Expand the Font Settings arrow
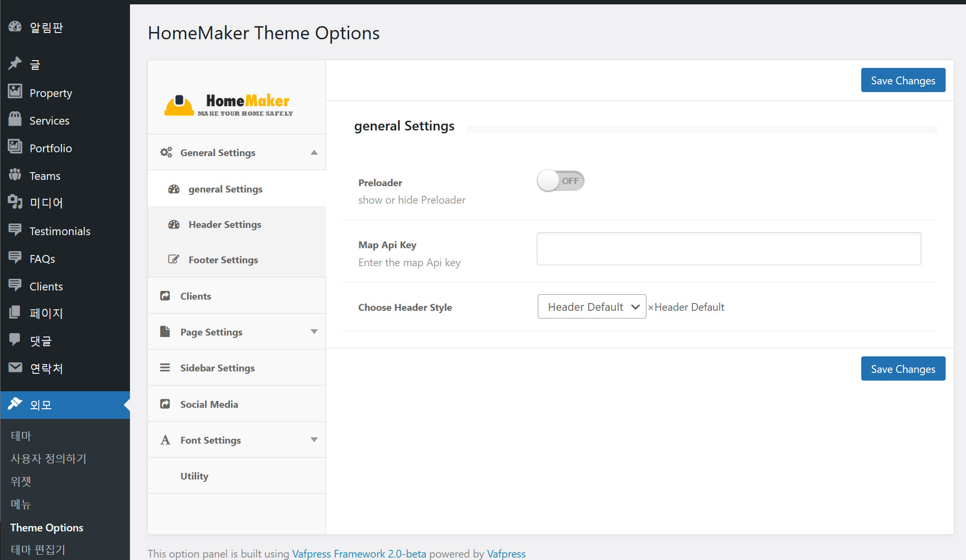Screen dimensions: 966x560 [314, 440]
